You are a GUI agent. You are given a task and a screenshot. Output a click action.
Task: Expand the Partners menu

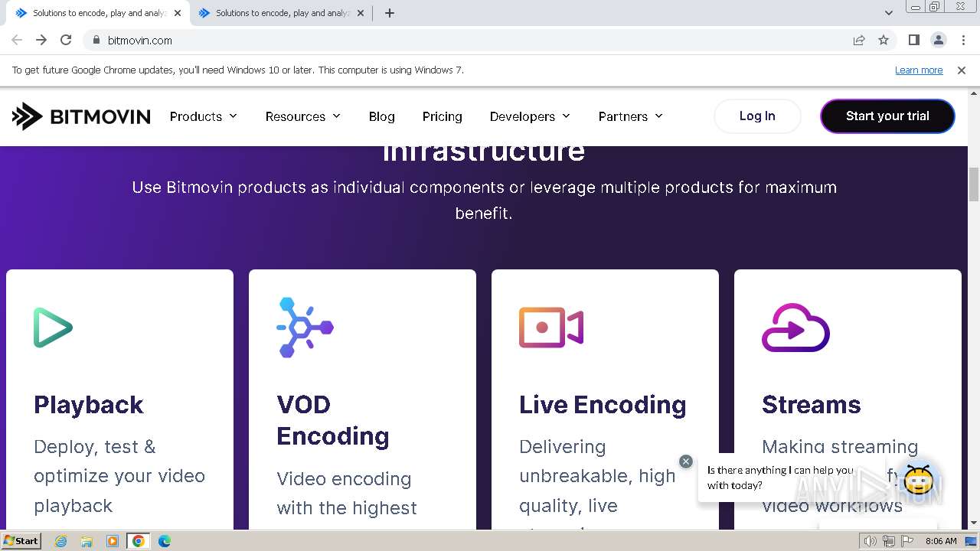tap(631, 116)
